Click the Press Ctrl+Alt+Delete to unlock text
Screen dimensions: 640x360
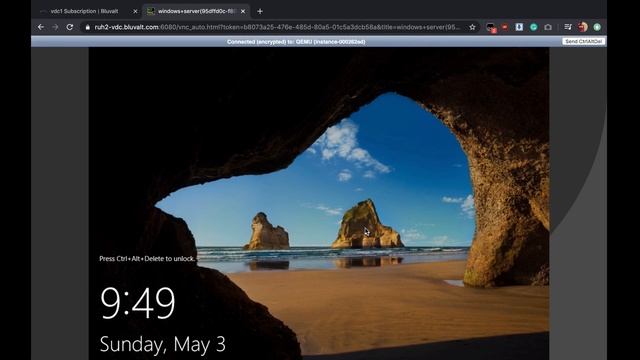[x=147, y=258]
